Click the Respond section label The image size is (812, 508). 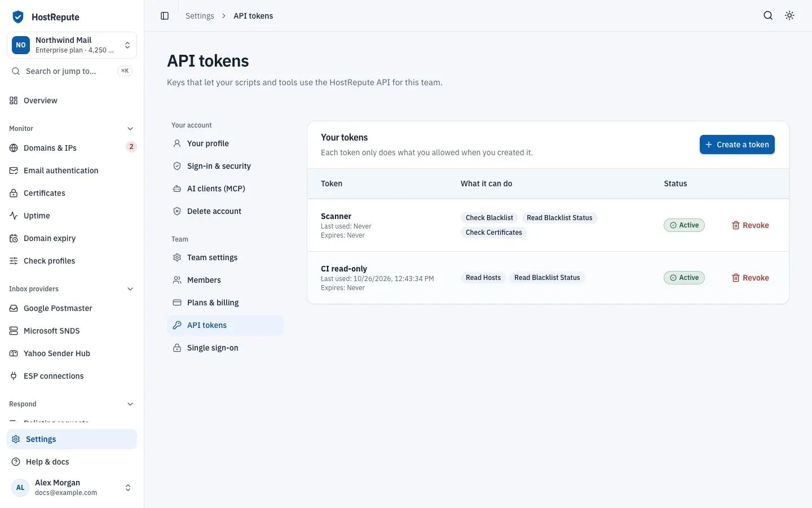click(23, 404)
